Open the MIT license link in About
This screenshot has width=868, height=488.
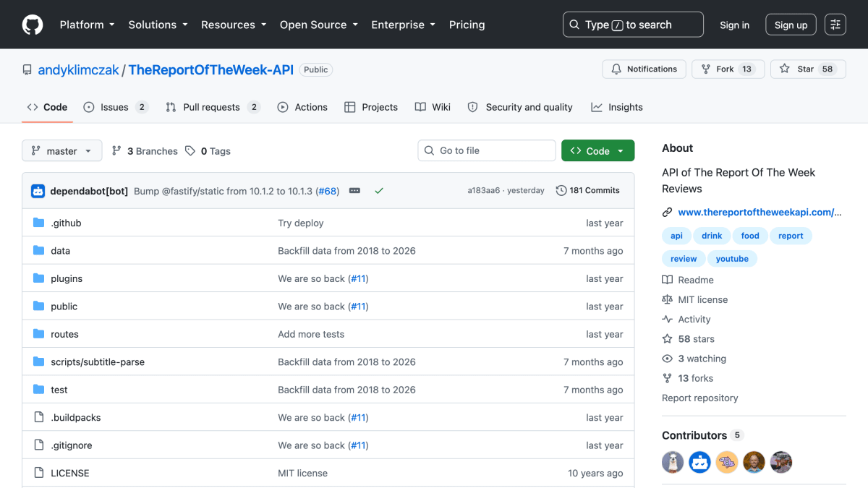[x=695, y=299]
